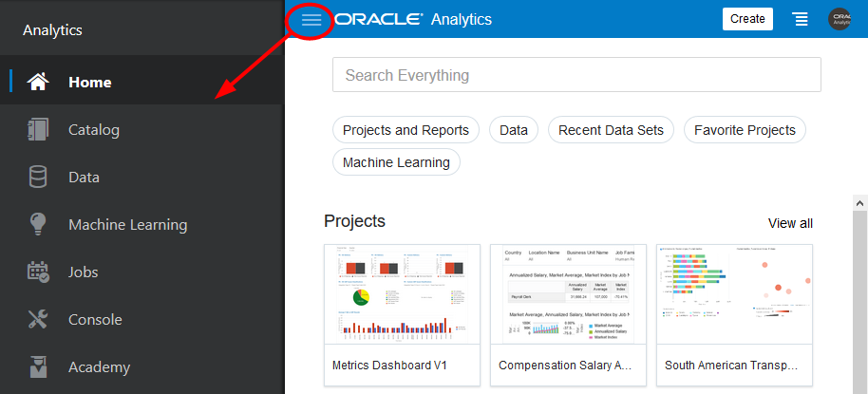The image size is (868, 394).
Task: Open the page menu lines icon
Action: tap(800, 19)
